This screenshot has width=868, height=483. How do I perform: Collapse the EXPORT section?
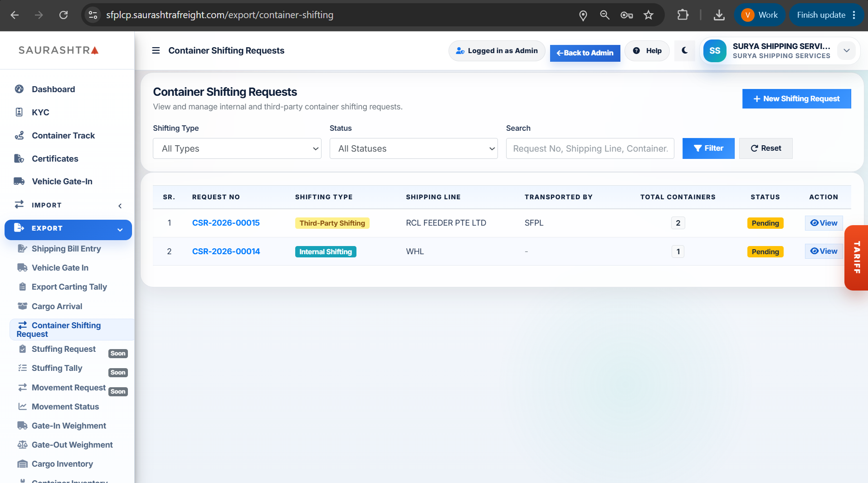coord(68,230)
